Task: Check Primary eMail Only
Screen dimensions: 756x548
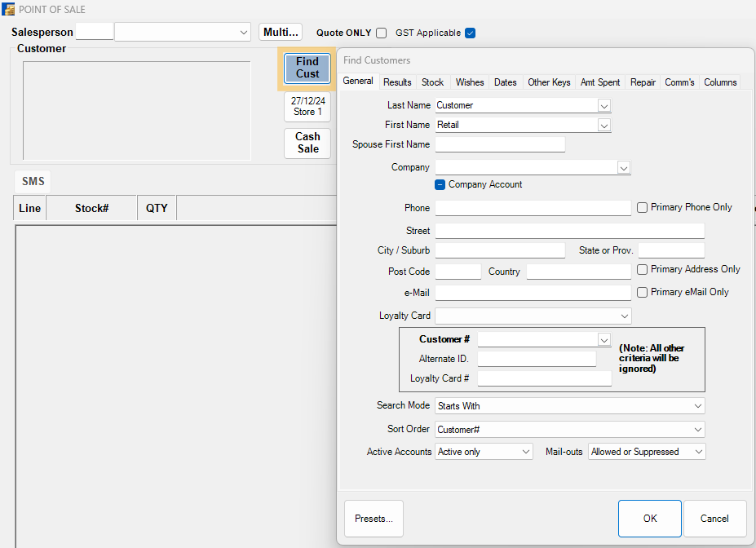Action: coord(642,292)
